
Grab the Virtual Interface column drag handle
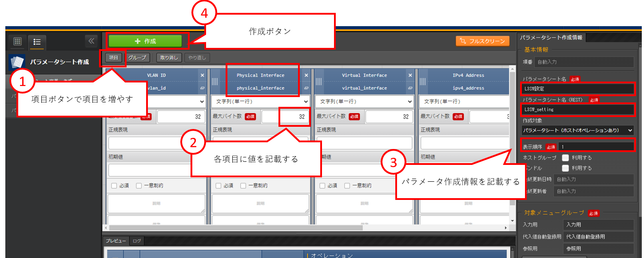pos(318,82)
